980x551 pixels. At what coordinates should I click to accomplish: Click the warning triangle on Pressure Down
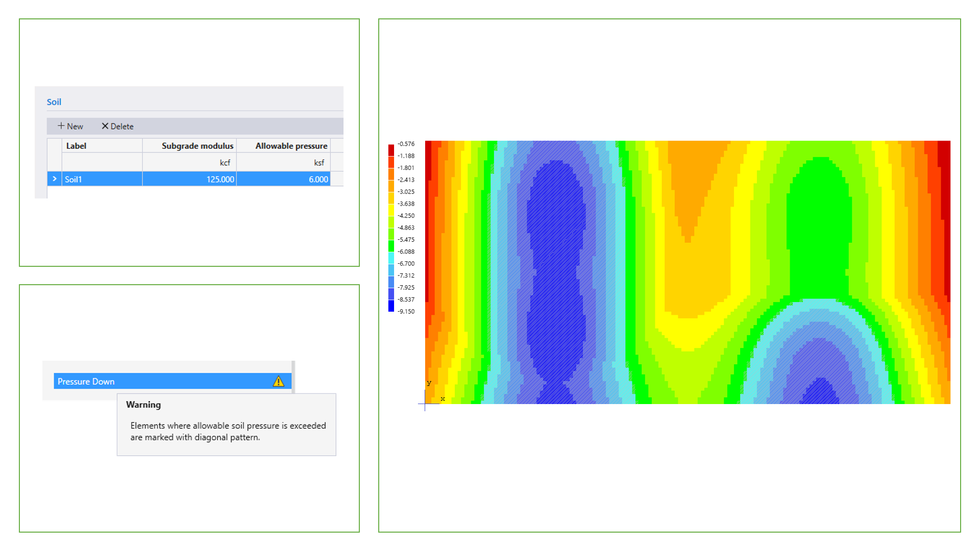point(279,381)
